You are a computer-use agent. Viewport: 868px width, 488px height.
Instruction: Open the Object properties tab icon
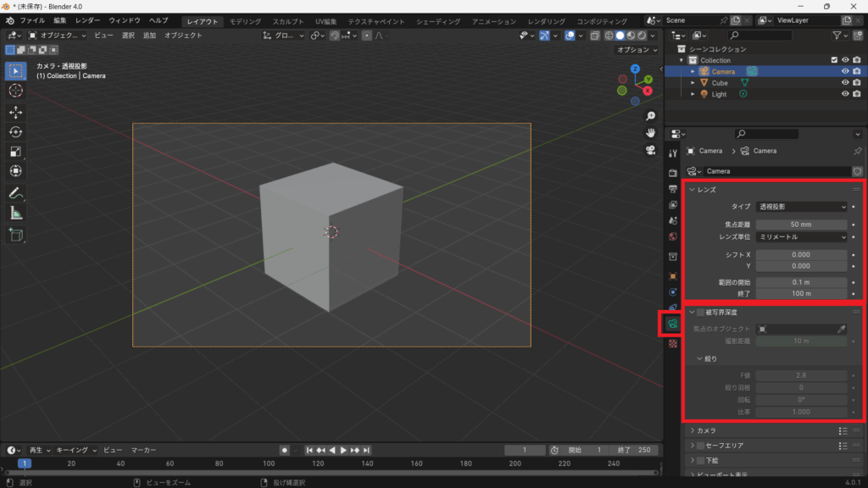(672, 276)
